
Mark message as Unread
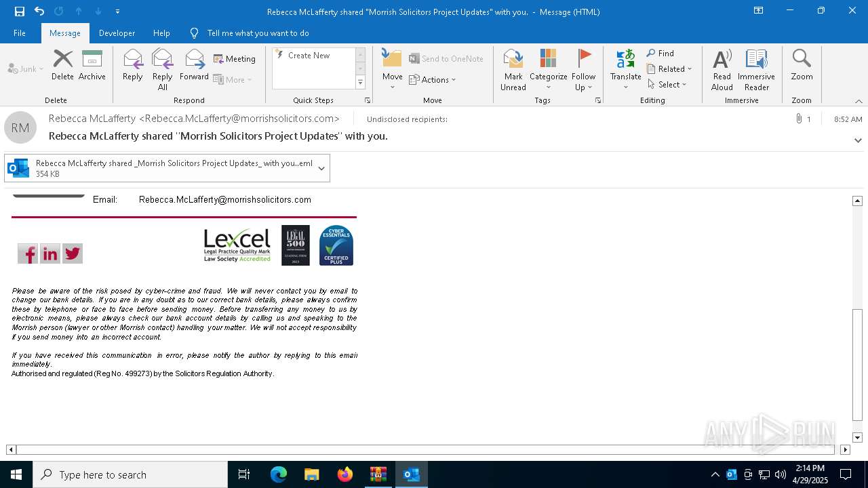(x=513, y=69)
